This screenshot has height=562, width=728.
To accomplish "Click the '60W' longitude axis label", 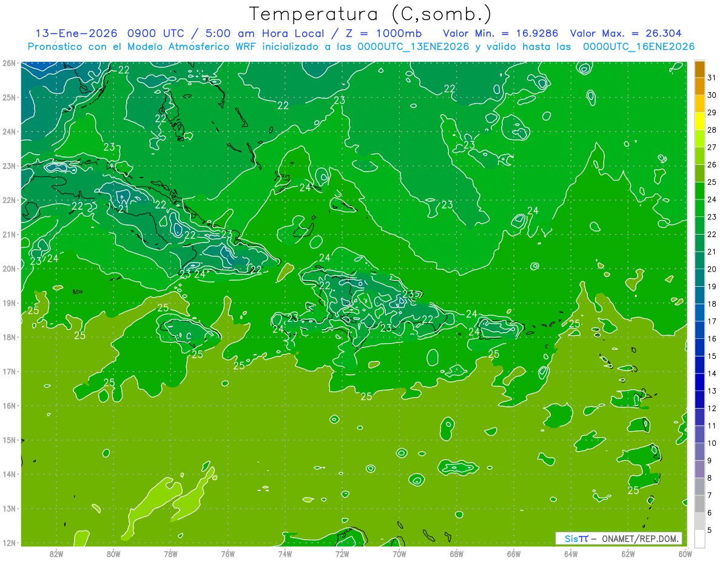I will pos(685,554).
